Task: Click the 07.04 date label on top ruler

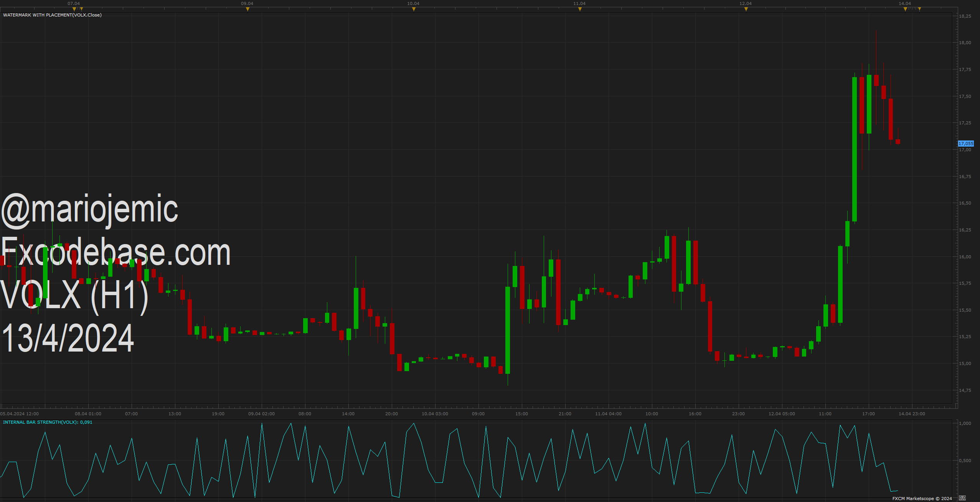Action: tap(74, 3)
